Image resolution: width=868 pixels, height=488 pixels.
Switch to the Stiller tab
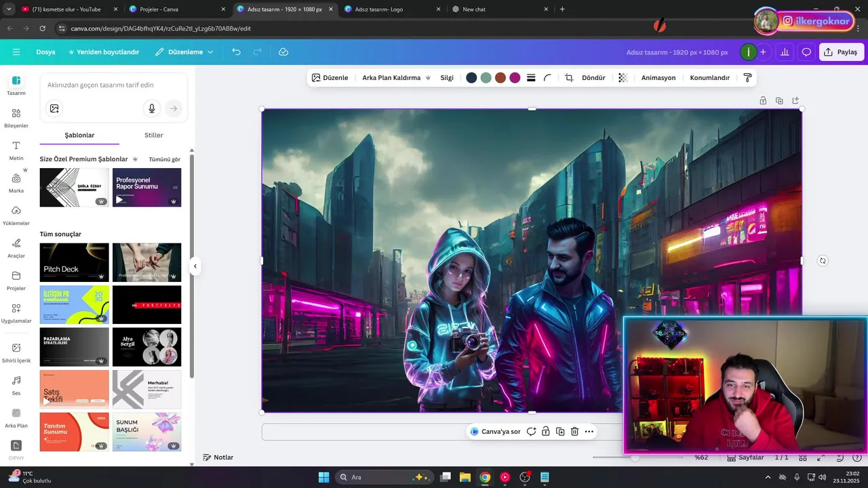click(x=154, y=135)
